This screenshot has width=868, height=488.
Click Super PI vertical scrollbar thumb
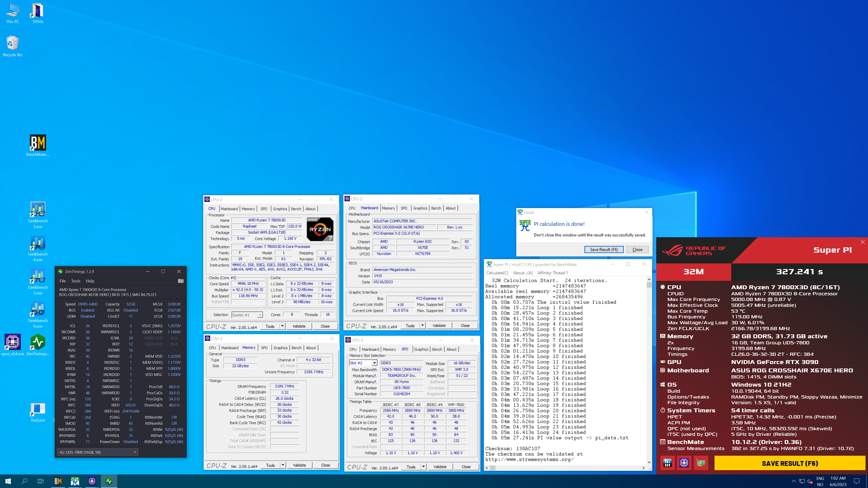(x=649, y=285)
